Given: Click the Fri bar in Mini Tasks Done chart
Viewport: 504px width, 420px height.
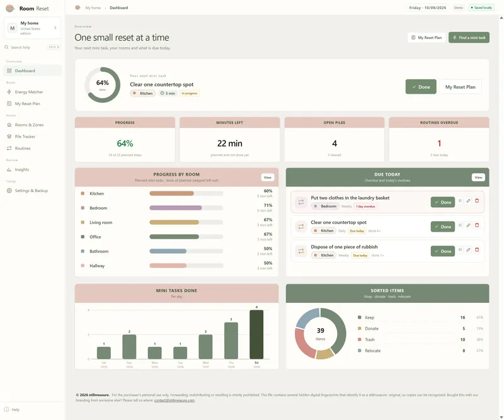Looking at the screenshot, I should tap(256, 334).
